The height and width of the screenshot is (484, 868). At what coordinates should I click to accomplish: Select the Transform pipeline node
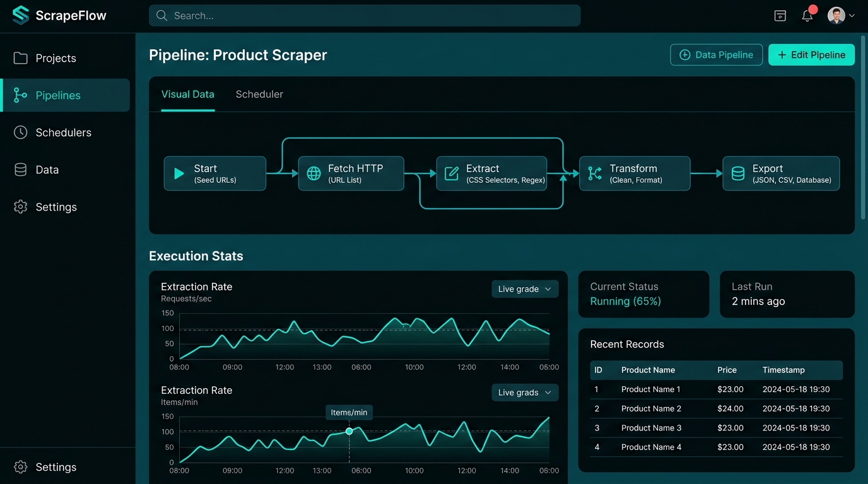tap(635, 173)
